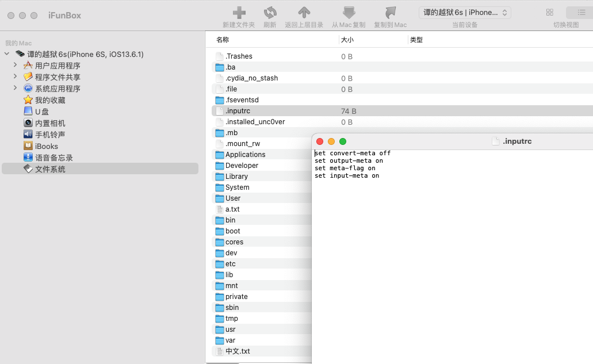Open 语音备忘录 voice memos
The width and height of the screenshot is (593, 364).
click(x=53, y=158)
